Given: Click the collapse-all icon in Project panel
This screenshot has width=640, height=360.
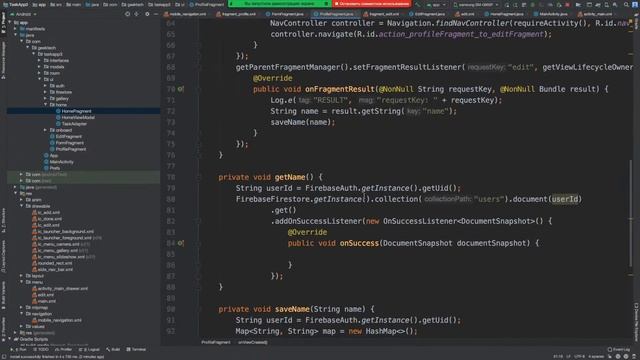Looking at the screenshot, I should (137, 14).
